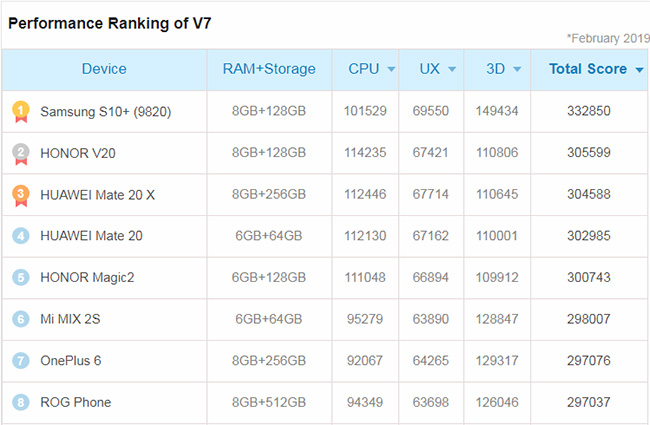The image size is (650, 425).
Task: Click the bronze rank 3 medal icon
Action: click(21, 195)
